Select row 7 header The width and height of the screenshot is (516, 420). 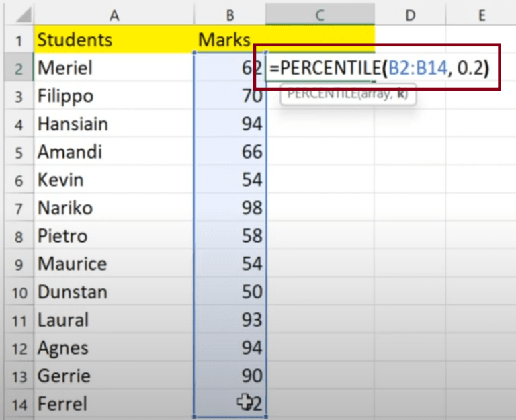point(19,208)
